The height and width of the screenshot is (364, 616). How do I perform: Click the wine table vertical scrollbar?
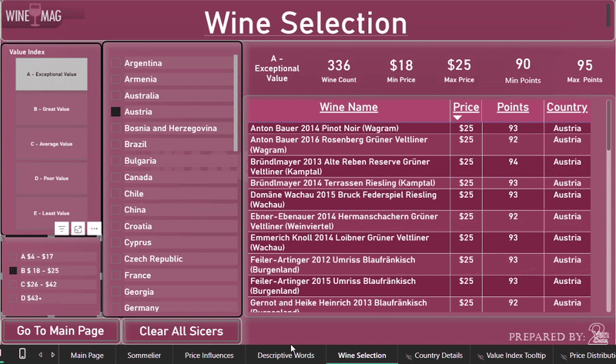point(608,125)
